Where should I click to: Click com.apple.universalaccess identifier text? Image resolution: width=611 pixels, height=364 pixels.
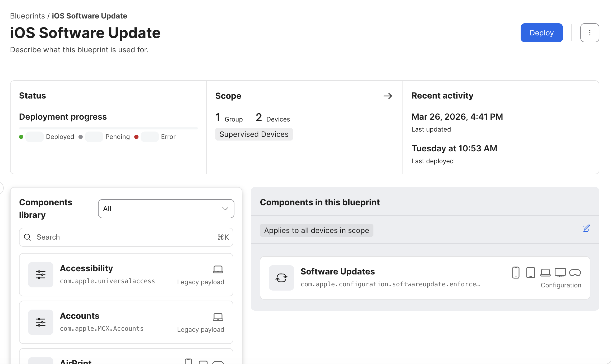tap(107, 281)
